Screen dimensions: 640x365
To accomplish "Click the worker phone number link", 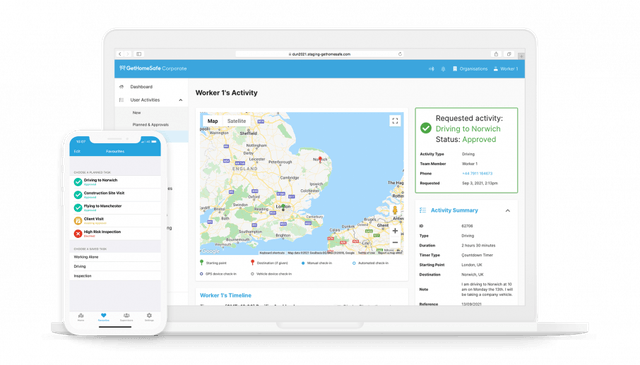I will (x=477, y=174).
